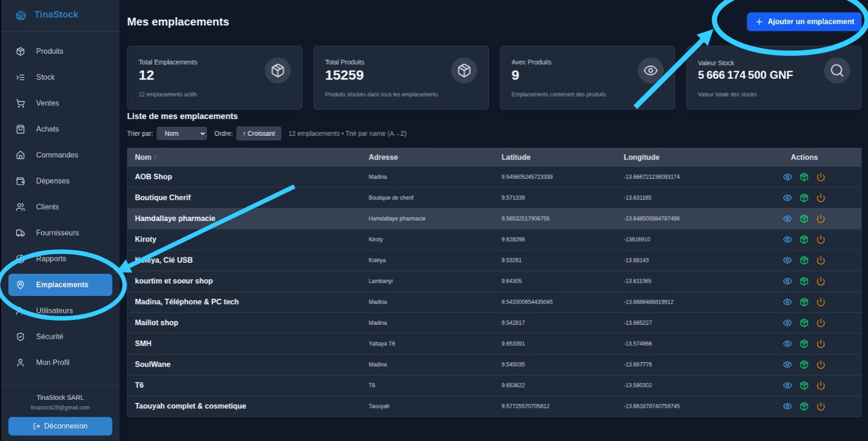The width and height of the screenshot is (868, 441).
Task: Open Fournisseurs in the sidebar
Action: (x=60, y=233)
